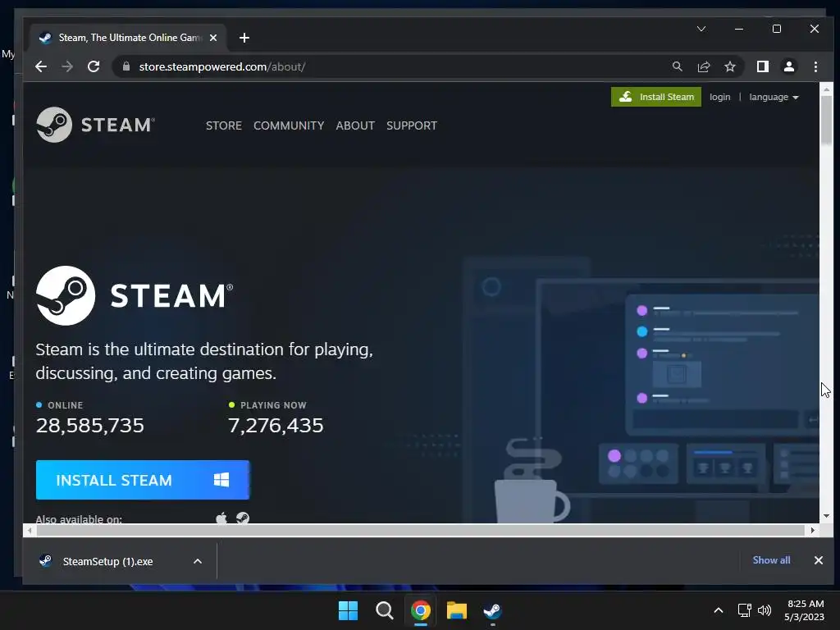Viewport: 840px width, 630px height.
Task: Click the Steam logo in header
Action: tap(95, 125)
